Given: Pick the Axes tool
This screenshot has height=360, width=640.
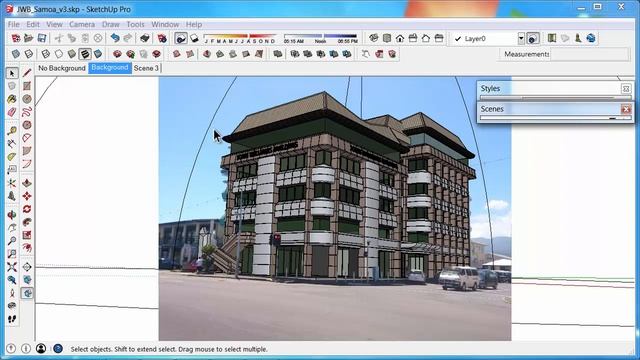Looking at the screenshot, I should [x=12, y=183].
